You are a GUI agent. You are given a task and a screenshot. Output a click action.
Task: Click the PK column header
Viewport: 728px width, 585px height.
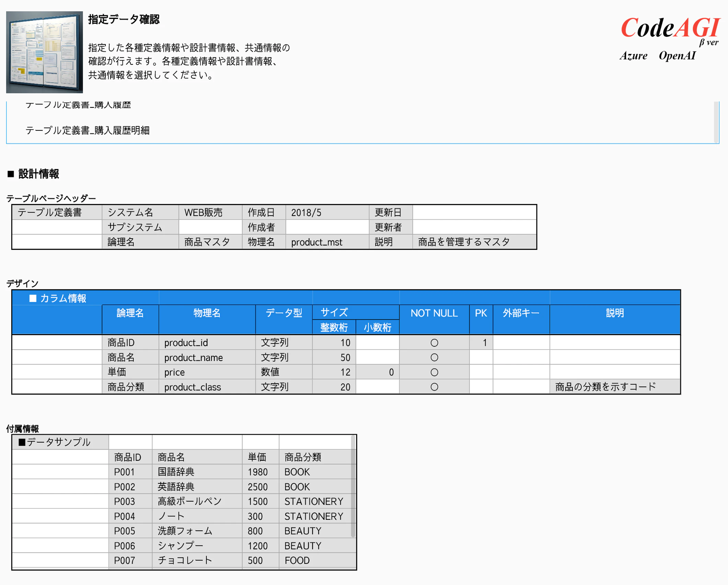tap(481, 319)
